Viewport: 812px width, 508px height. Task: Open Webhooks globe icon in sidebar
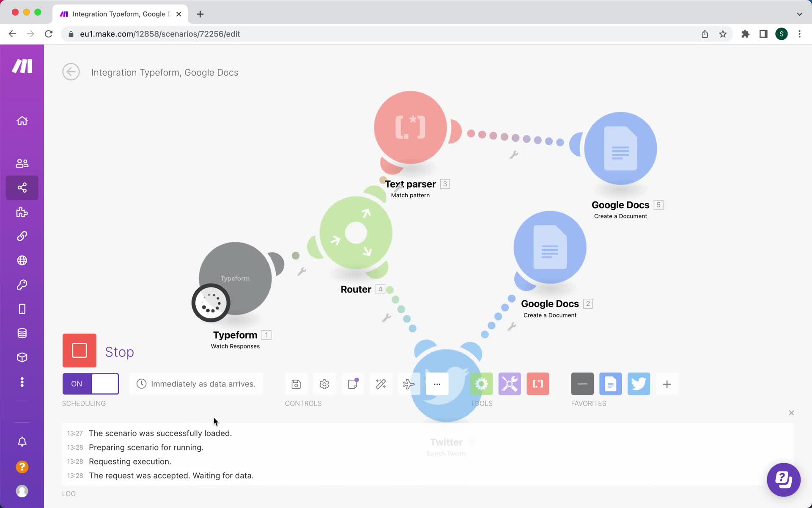(22, 260)
